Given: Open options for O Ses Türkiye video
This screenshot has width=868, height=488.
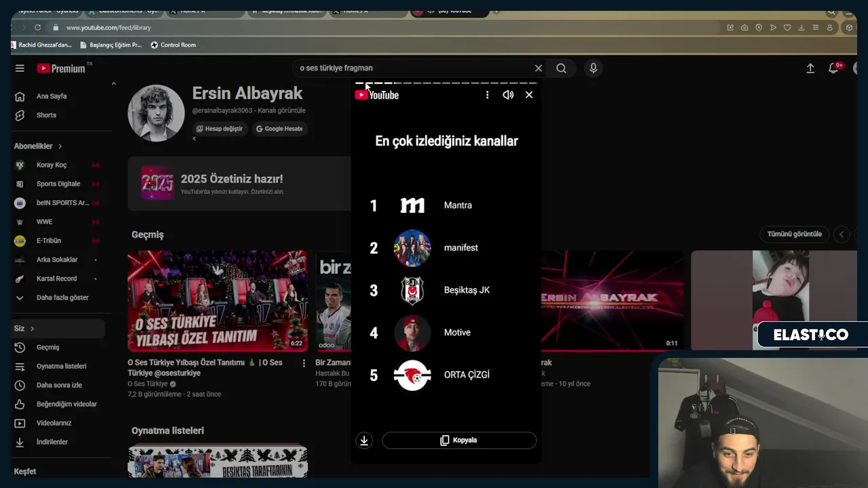Looking at the screenshot, I should (304, 364).
